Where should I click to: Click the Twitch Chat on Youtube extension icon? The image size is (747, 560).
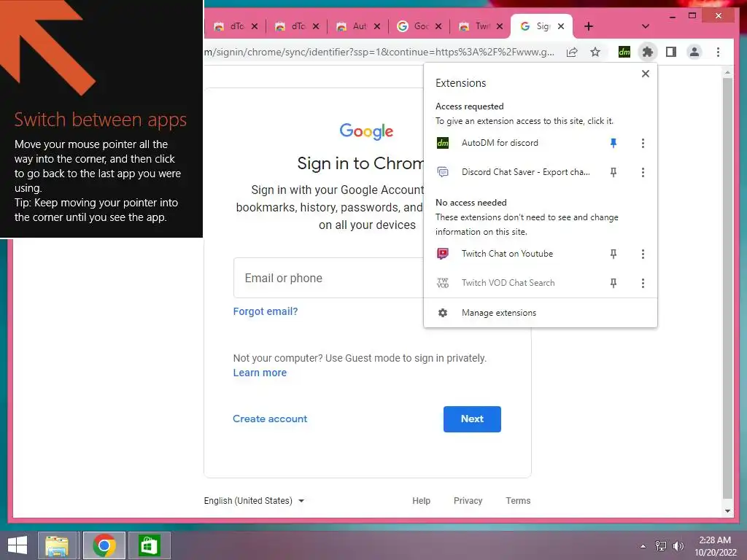tap(443, 254)
